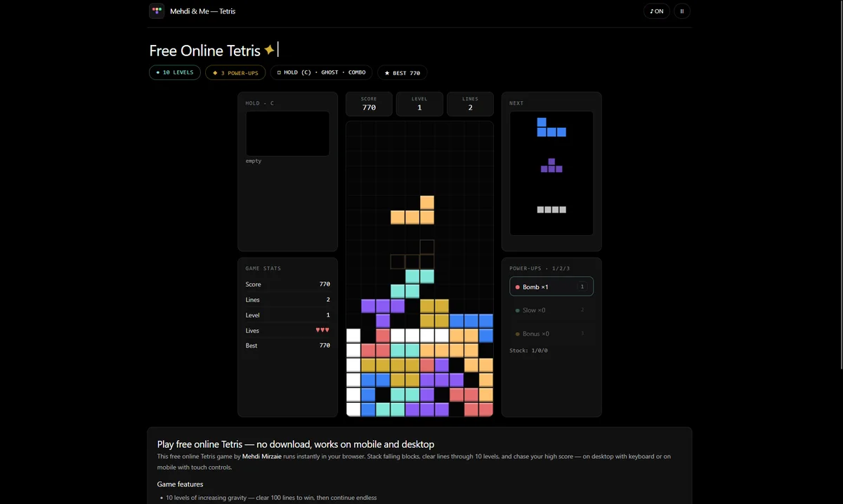Click the 3 POWER-UPS badge
843x504 pixels.
point(235,72)
